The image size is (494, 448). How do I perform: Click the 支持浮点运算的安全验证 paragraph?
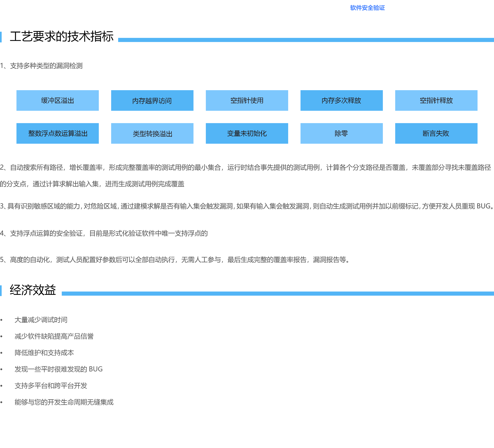click(104, 233)
